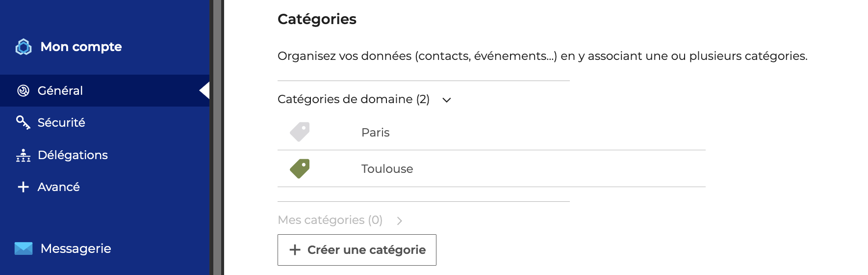Click the gray Paris tag icon

pyautogui.click(x=300, y=132)
